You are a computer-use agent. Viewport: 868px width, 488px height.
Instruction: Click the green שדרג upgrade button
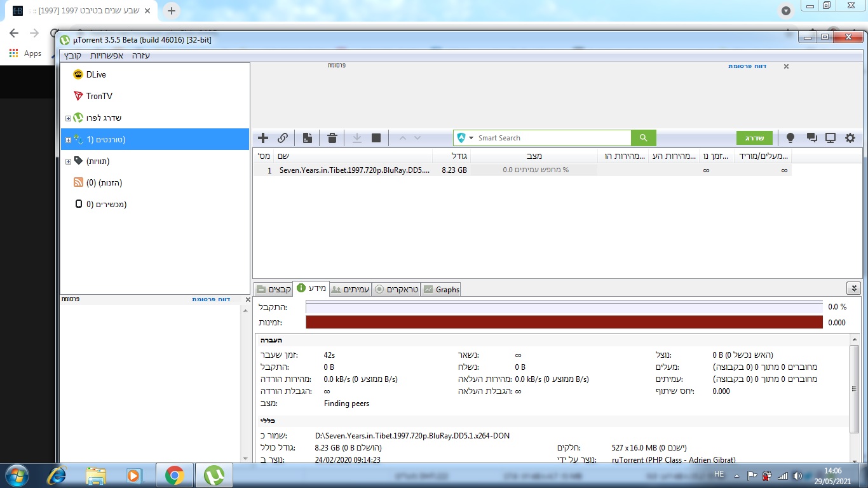(754, 138)
